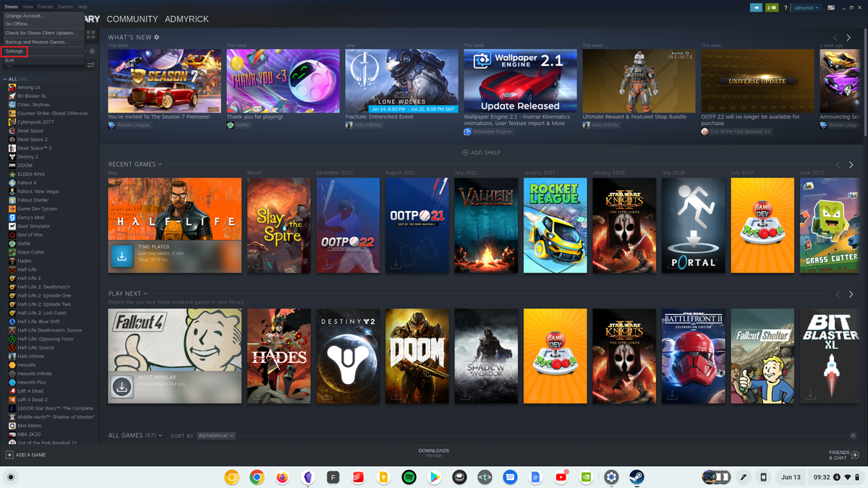Collapse the Recent Games section

pyautogui.click(x=160, y=164)
